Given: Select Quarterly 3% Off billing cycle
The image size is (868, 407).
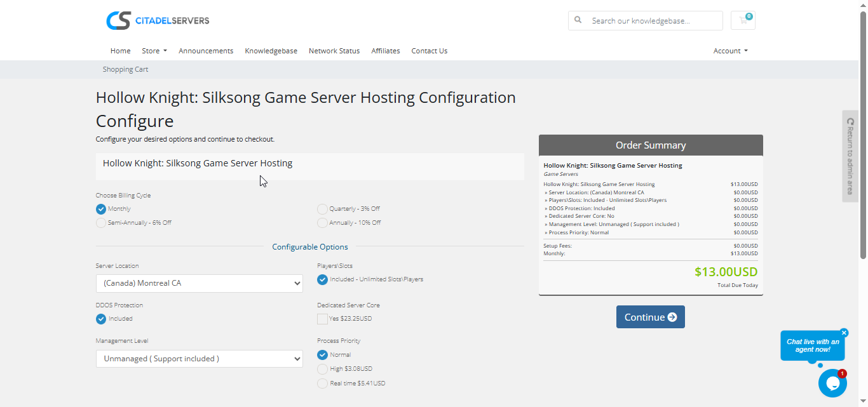Looking at the screenshot, I should click(323, 209).
